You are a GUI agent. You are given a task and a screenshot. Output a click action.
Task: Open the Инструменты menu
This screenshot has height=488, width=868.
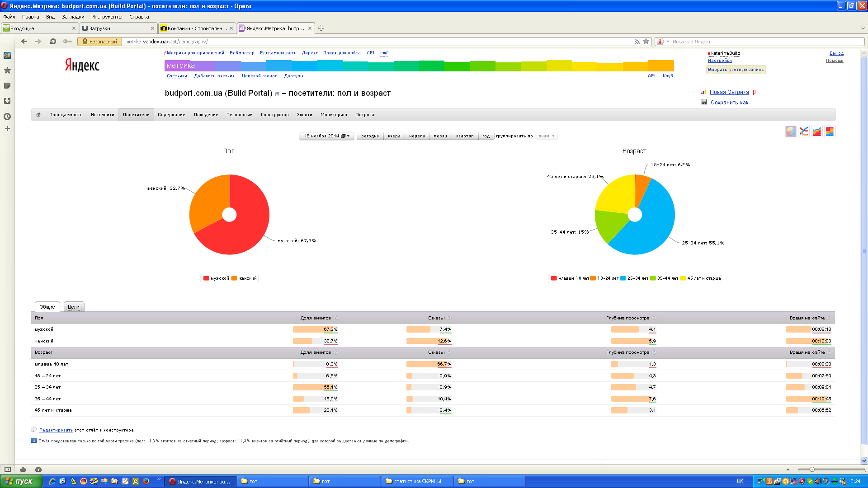click(107, 17)
